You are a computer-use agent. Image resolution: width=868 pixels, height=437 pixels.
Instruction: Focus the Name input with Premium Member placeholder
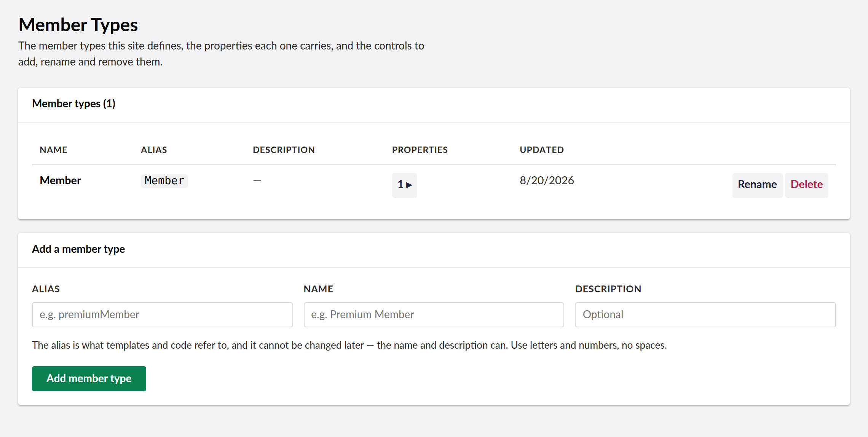click(434, 314)
